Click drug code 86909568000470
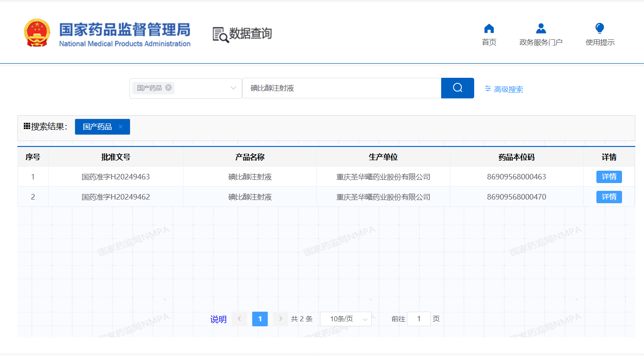Viewport: 644px width, 362px height. (x=517, y=197)
